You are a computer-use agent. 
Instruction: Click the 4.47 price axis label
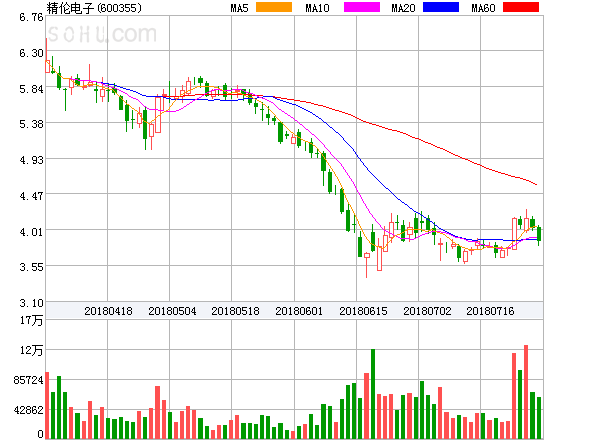pos(31,196)
